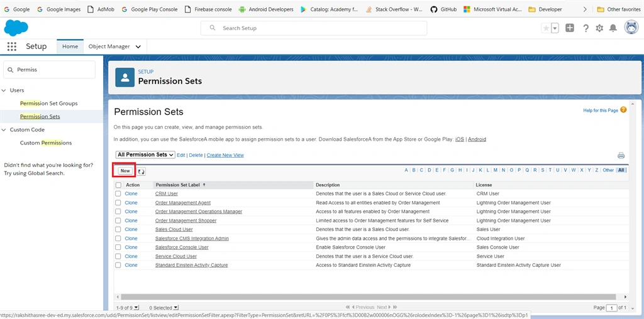Open the Object Manager tab dropdown chevron
644x319 pixels.
(x=138, y=46)
